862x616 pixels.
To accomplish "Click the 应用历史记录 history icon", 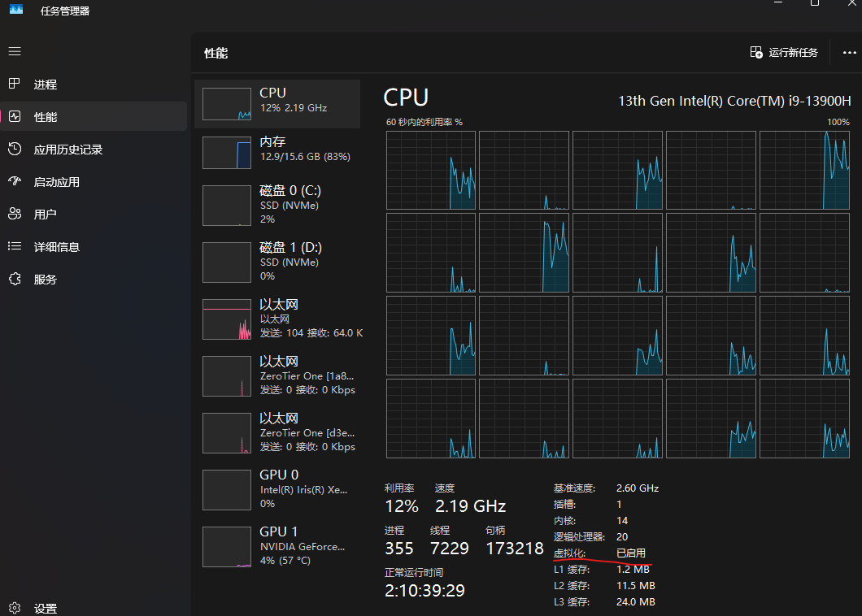I will [x=15, y=149].
